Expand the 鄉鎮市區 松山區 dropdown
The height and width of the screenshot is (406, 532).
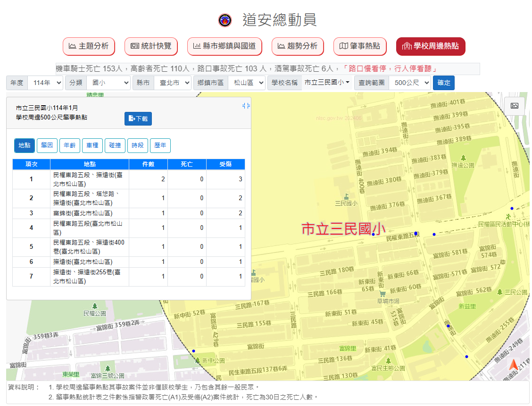(x=247, y=83)
